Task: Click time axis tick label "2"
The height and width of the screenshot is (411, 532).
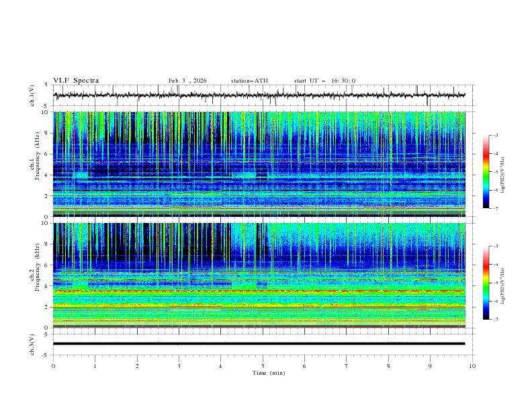Action: (137, 366)
